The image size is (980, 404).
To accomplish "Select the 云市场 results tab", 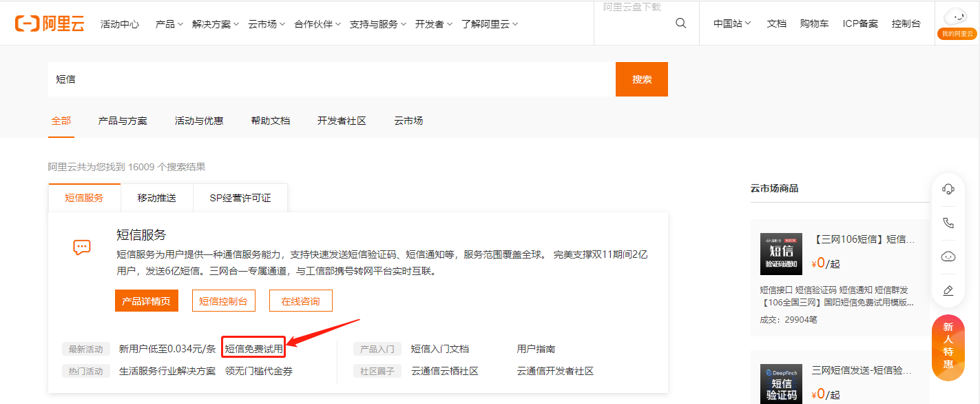I will [408, 121].
